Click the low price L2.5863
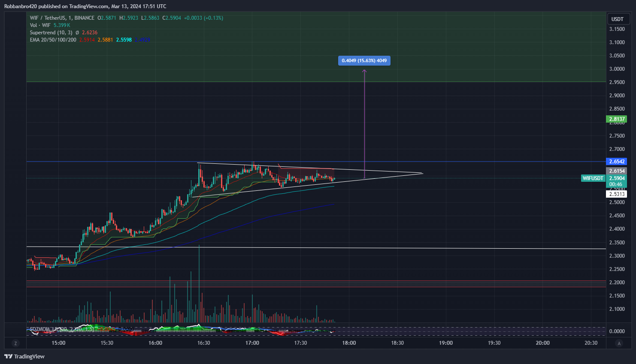Screen dimensions: 636x364 150,18
